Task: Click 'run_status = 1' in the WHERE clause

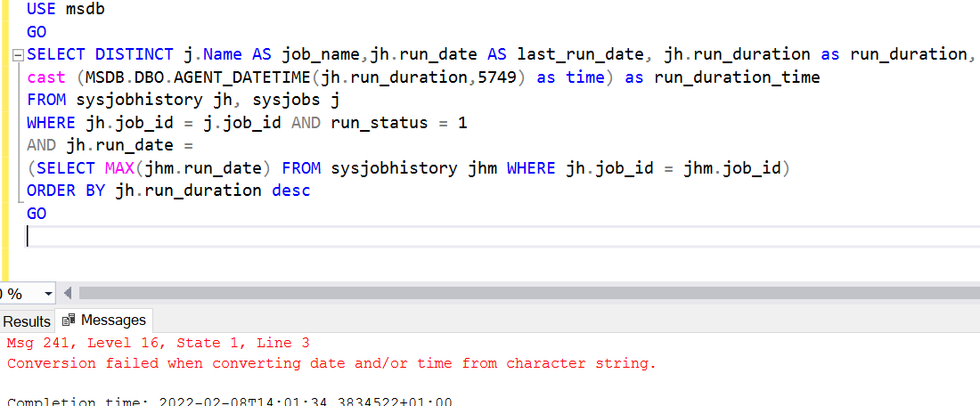Action: click(398, 122)
